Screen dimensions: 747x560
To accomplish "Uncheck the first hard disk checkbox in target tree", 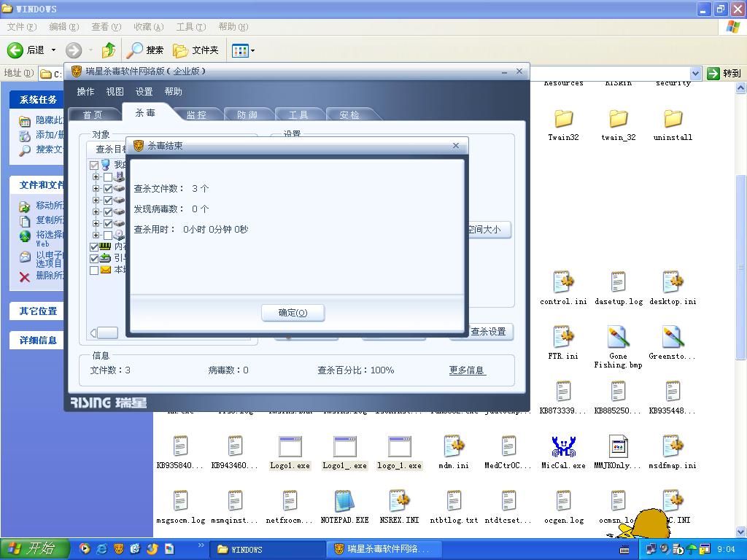I will pos(108,189).
